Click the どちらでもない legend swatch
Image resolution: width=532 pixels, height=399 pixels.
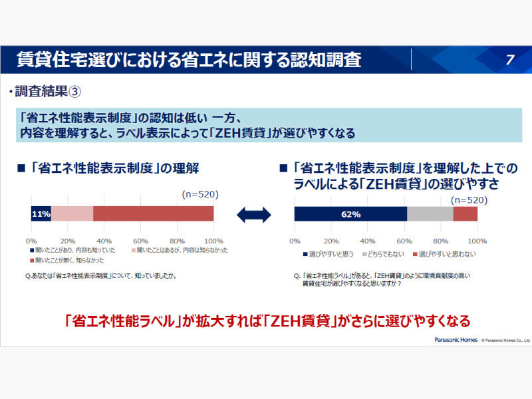364,254
